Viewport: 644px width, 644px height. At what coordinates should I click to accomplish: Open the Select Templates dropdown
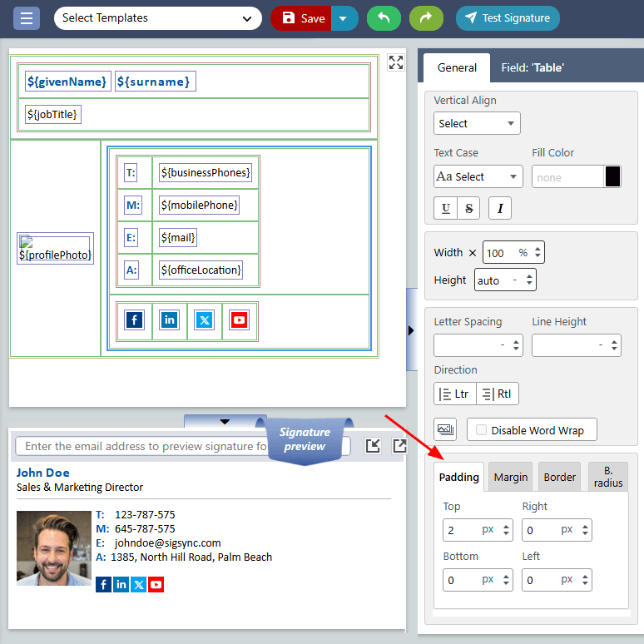pos(157,17)
